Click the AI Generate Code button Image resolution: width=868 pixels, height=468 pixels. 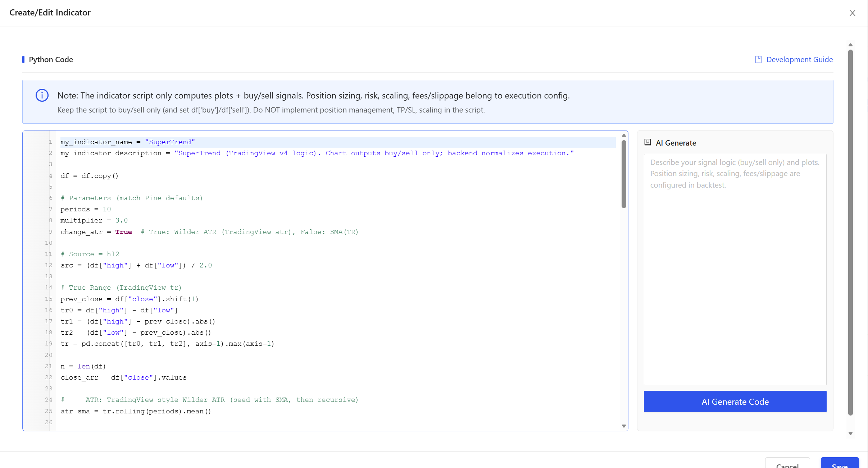click(x=735, y=402)
